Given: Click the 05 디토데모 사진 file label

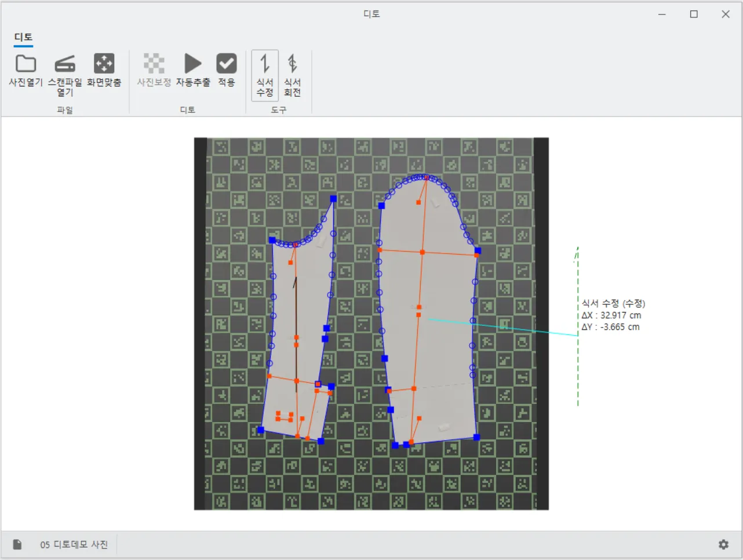Looking at the screenshot, I should click(74, 544).
